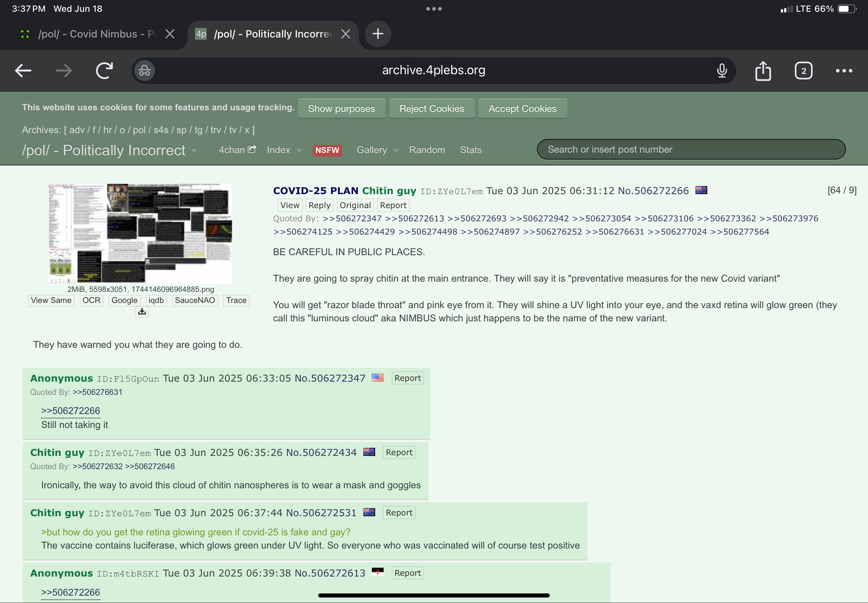Click View button on OP post
868x603 pixels.
289,205
